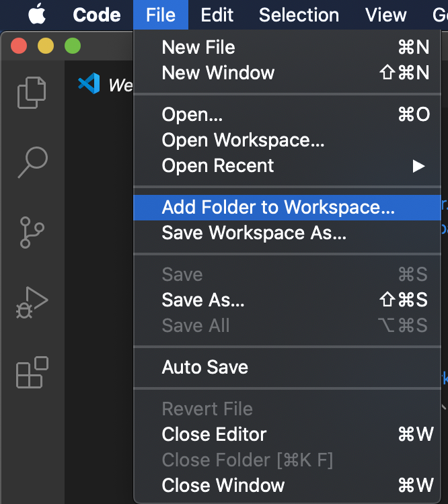This screenshot has width=448, height=504.
Task: Select Open Workspace… menu entry
Action: click(287, 140)
